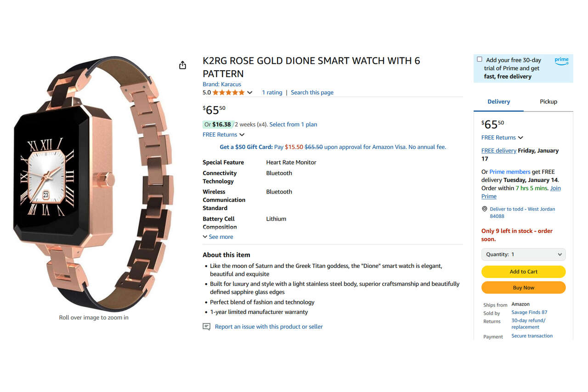Open the Brand: Karacus link
This screenshot has width=588, height=392.
(x=222, y=84)
